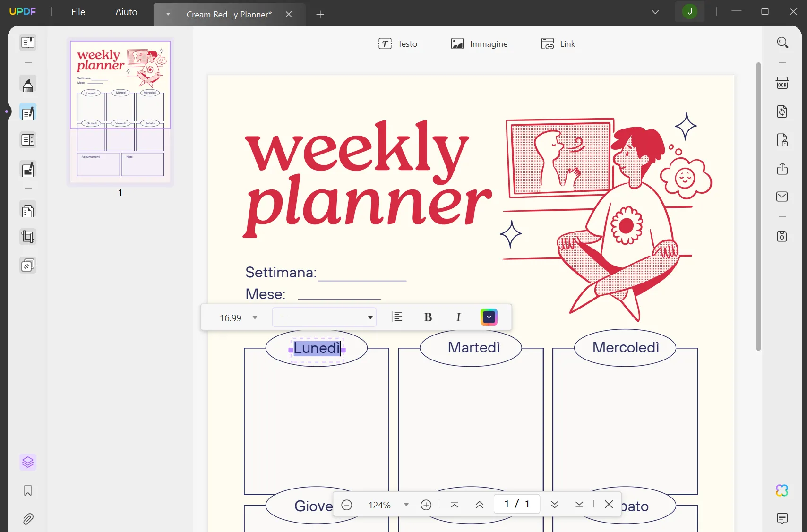Click the Martedì label

[x=474, y=348]
